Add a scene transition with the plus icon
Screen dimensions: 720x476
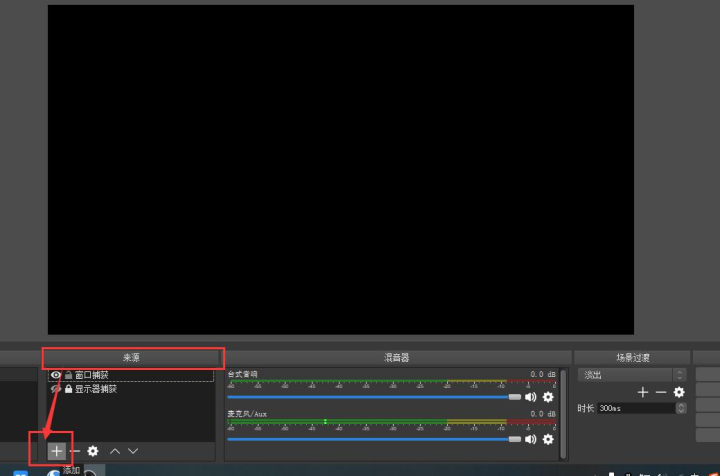pyautogui.click(x=643, y=392)
